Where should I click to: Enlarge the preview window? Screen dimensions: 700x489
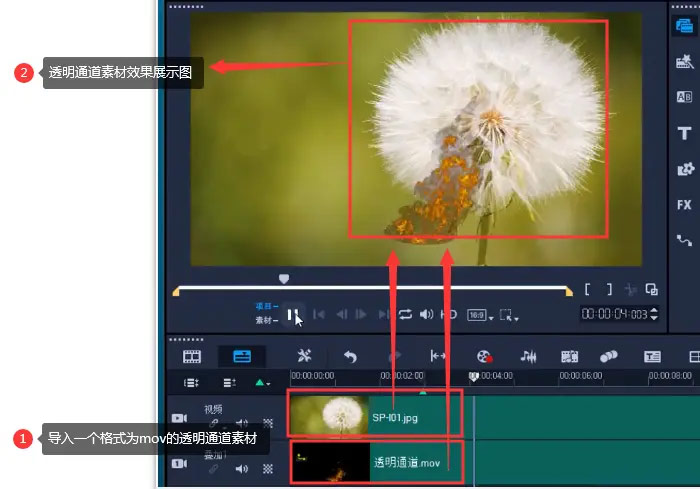651,290
